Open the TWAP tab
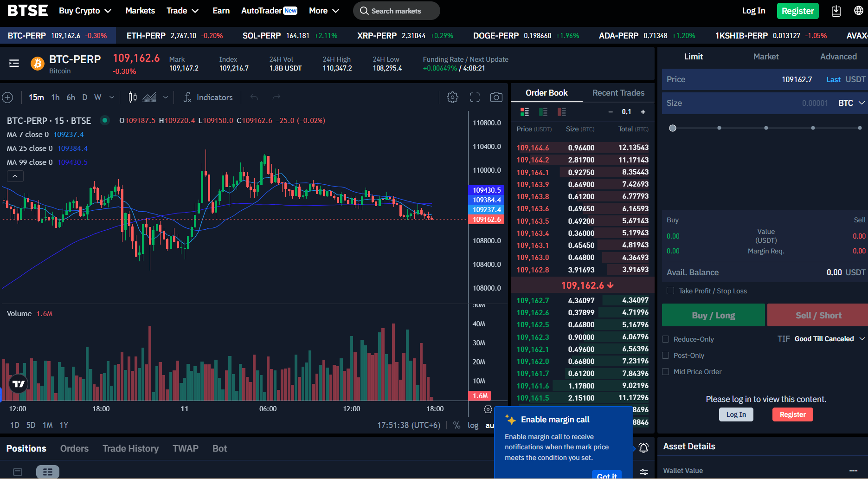Viewport: 868px width, 479px height. point(186,448)
